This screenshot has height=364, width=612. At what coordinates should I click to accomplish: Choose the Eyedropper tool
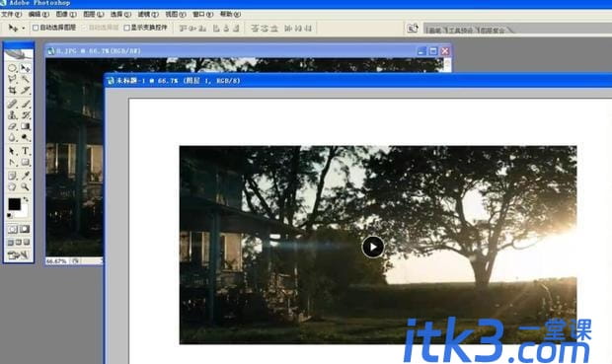pos(26,176)
